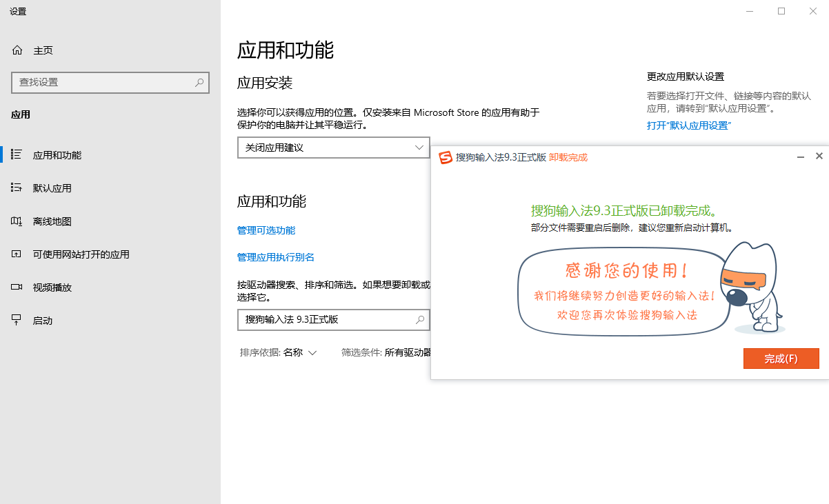Image resolution: width=829 pixels, height=504 pixels.
Task: Click the 打开"默认应用设置" link
Action: click(688, 125)
